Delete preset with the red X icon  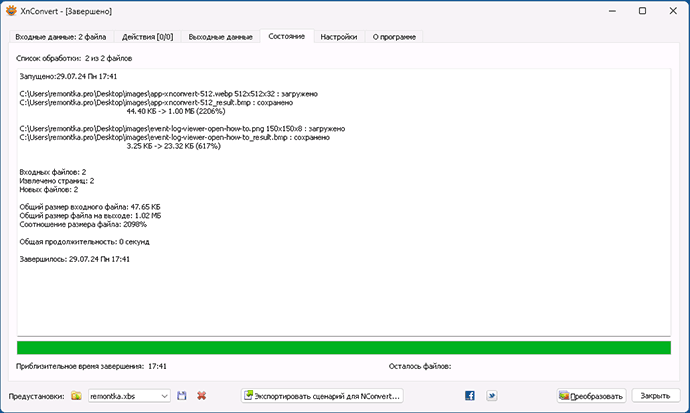coord(202,396)
